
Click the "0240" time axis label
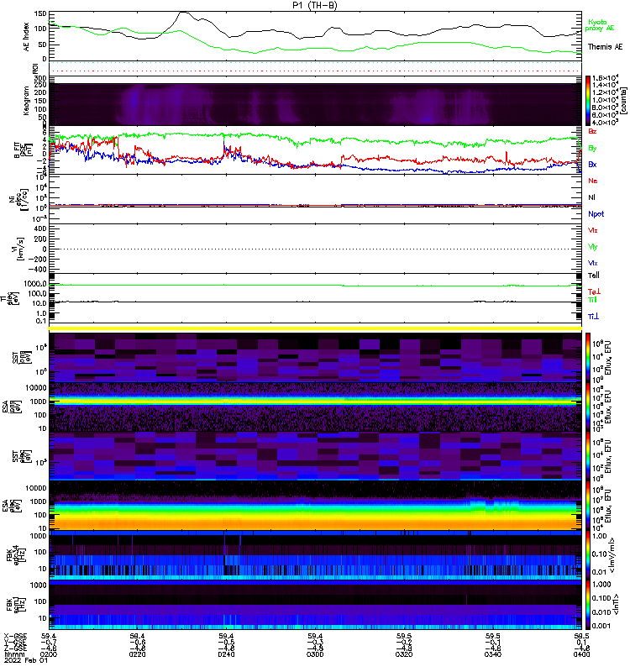click(x=226, y=654)
